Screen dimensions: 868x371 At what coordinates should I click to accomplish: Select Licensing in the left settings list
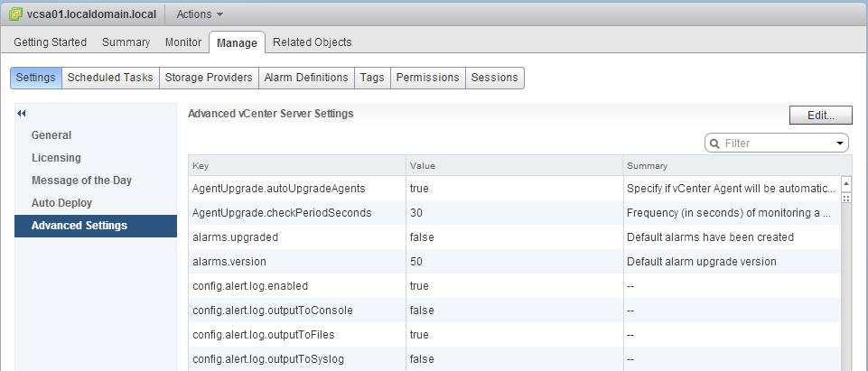coord(56,158)
